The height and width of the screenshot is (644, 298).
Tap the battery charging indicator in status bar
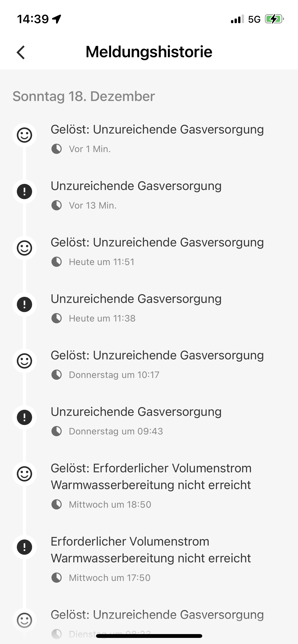(x=274, y=19)
